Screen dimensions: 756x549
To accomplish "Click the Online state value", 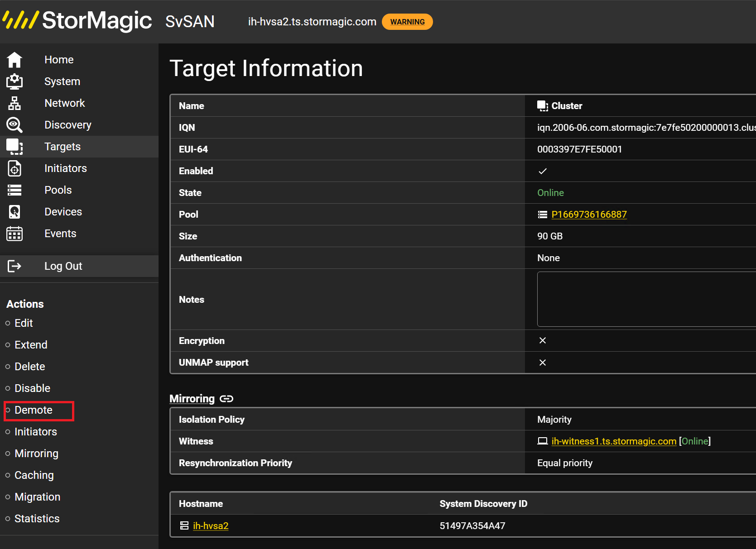I will coord(550,193).
